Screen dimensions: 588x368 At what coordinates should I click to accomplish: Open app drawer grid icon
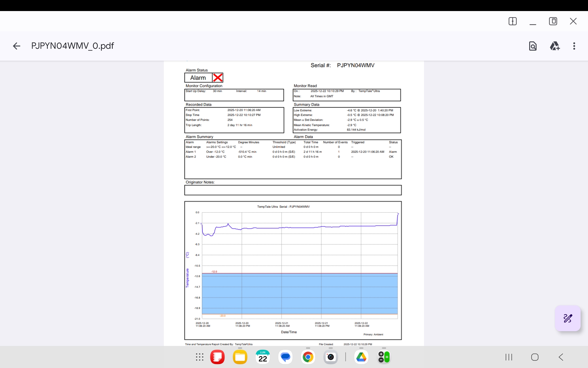(200, 357)
